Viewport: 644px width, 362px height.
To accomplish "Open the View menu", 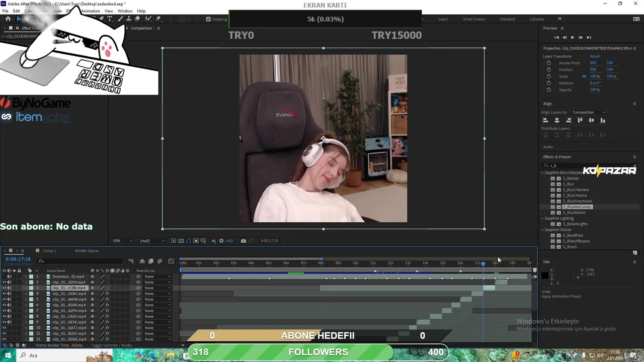I will click(109, 11).
